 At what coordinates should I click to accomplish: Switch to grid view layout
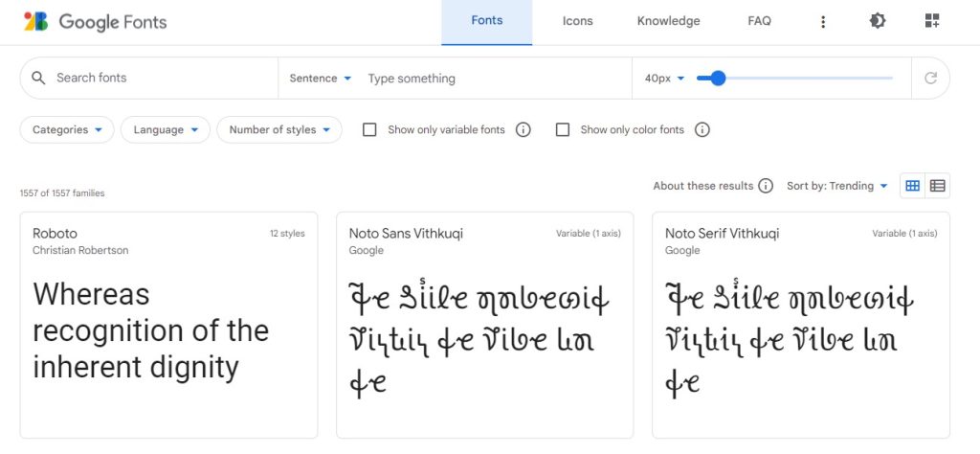click(x=912, y=186)
